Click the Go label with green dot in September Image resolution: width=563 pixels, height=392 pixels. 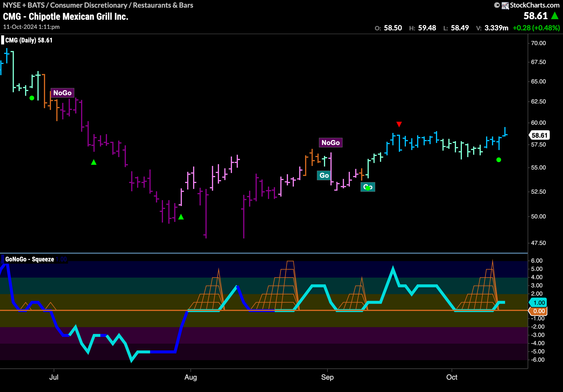(368, 187)
